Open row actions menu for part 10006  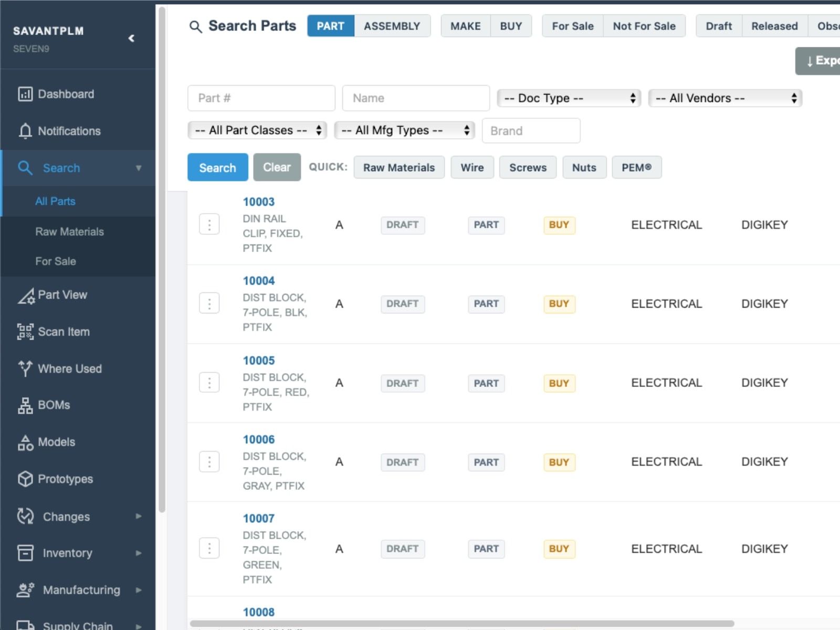tap(209, 462)
